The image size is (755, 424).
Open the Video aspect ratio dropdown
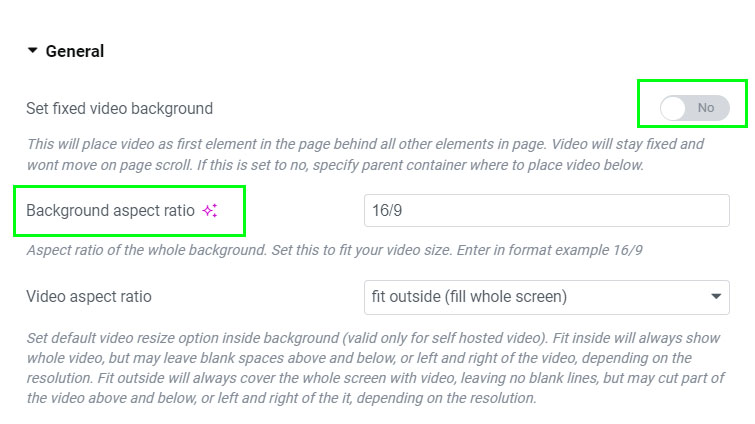pyautogui.click(x=546, y=297)
